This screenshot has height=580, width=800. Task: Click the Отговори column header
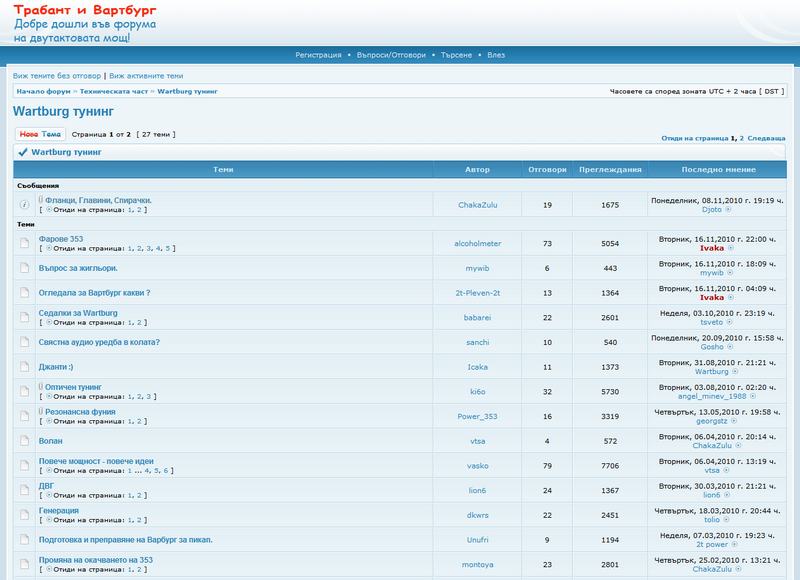(x=547, y=169)
